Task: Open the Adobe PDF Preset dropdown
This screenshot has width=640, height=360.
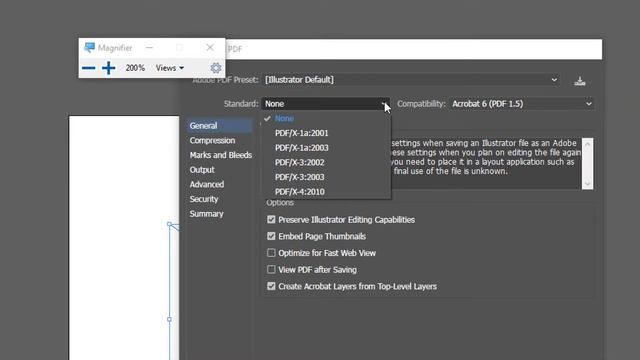Action: click(411, 80)
